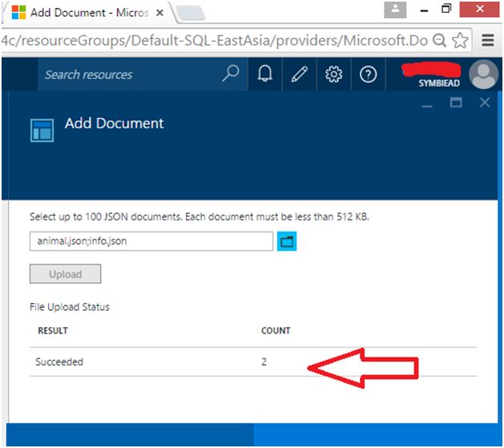This screenshot has width=504, height=448.
Task: Close the Add Document blade
Action: (x=485, y=103)
